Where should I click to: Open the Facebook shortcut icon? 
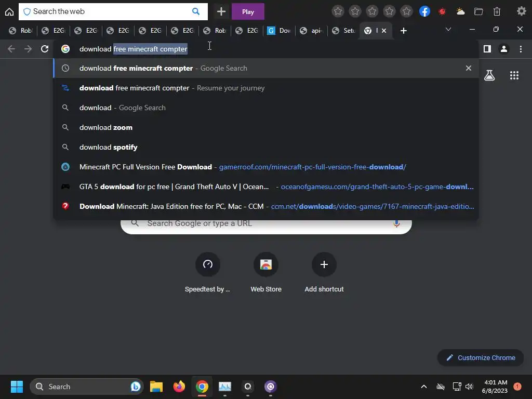pos(424,11)
